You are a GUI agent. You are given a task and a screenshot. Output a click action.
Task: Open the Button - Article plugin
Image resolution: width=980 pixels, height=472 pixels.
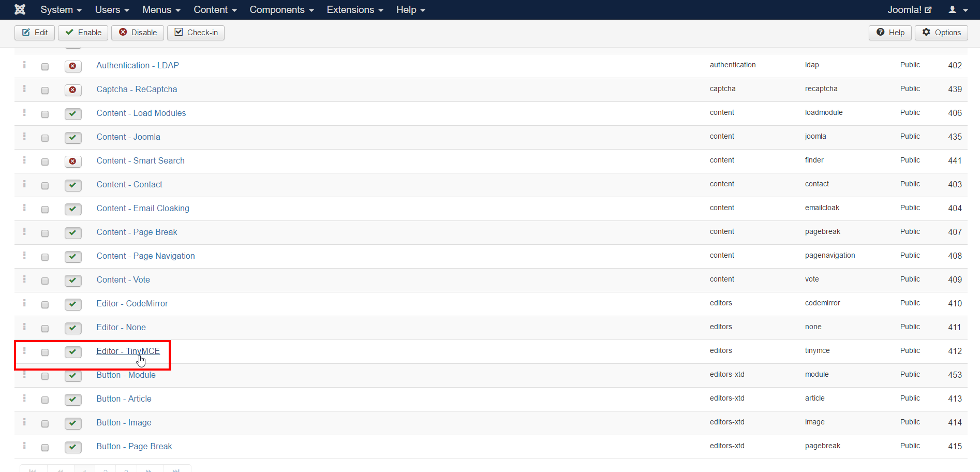124,399
